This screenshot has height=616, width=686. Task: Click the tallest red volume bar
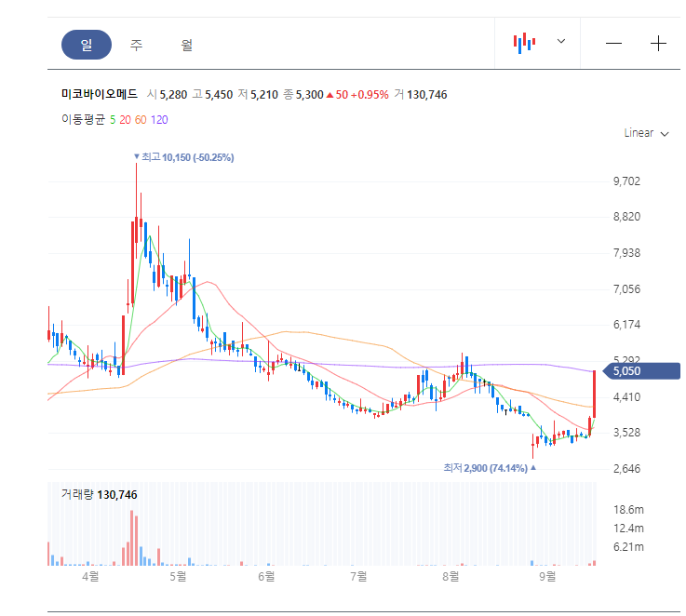click(x=131, y=538)
